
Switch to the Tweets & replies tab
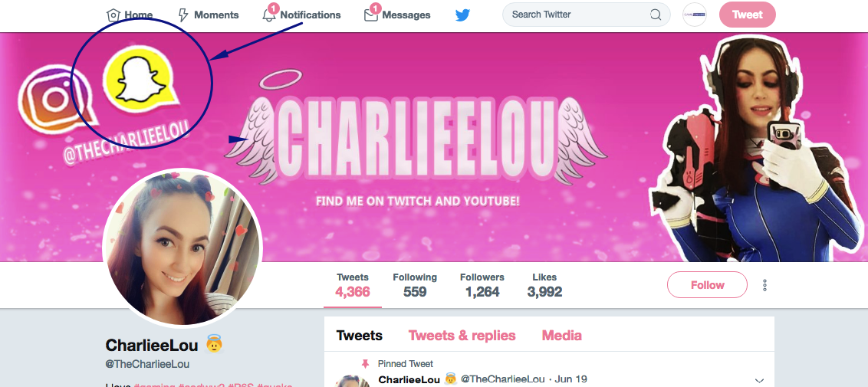pos(462,336)
